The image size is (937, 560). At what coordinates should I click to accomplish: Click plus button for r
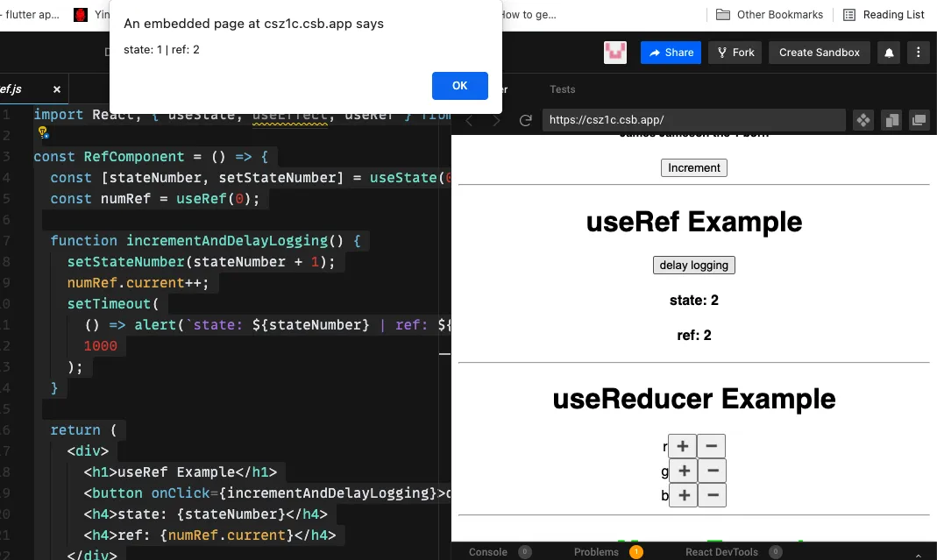click(x=683, y=446)
